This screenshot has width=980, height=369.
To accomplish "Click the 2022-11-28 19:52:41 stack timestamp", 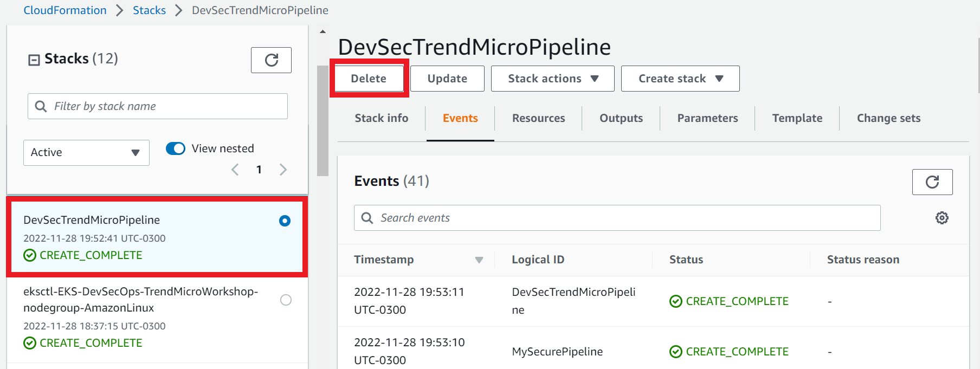I will [x=94, y=238].
